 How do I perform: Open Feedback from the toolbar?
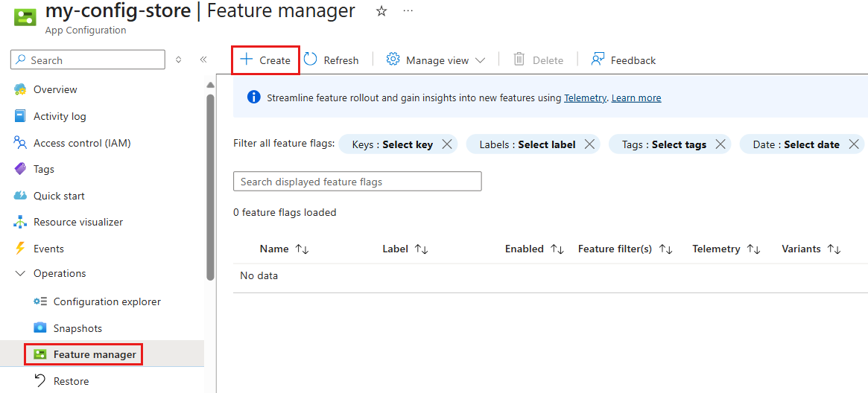pos(624,60)
